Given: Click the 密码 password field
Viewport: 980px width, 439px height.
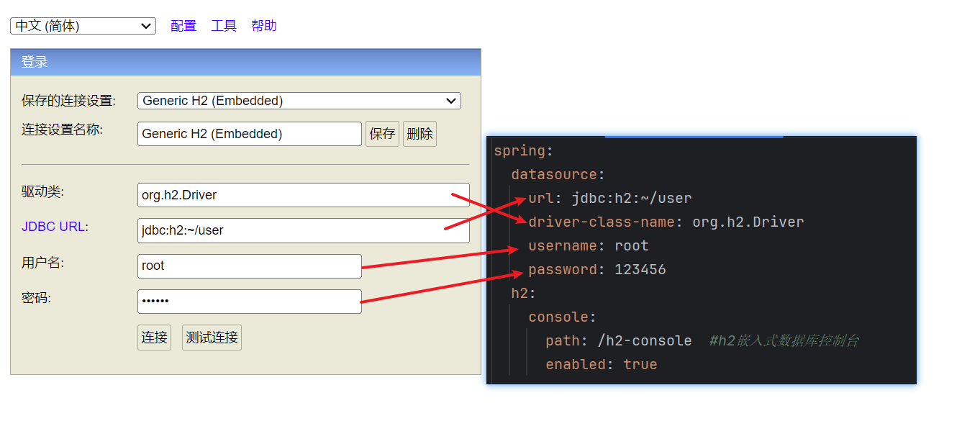Looking at the screenshot, I should coord(250,302).
